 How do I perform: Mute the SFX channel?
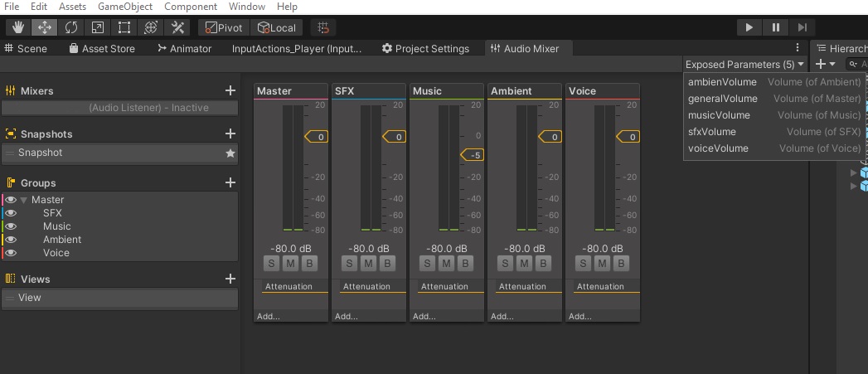tap(368, 263)
